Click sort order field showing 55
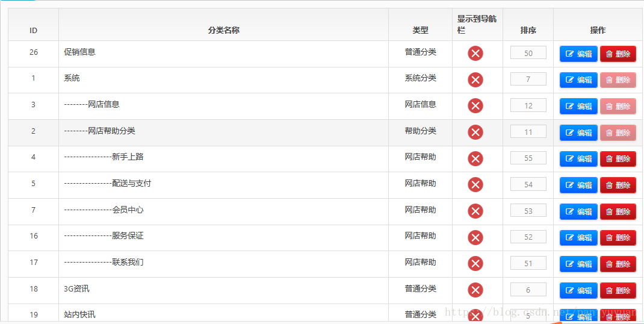644x324 pixels. 528,158
